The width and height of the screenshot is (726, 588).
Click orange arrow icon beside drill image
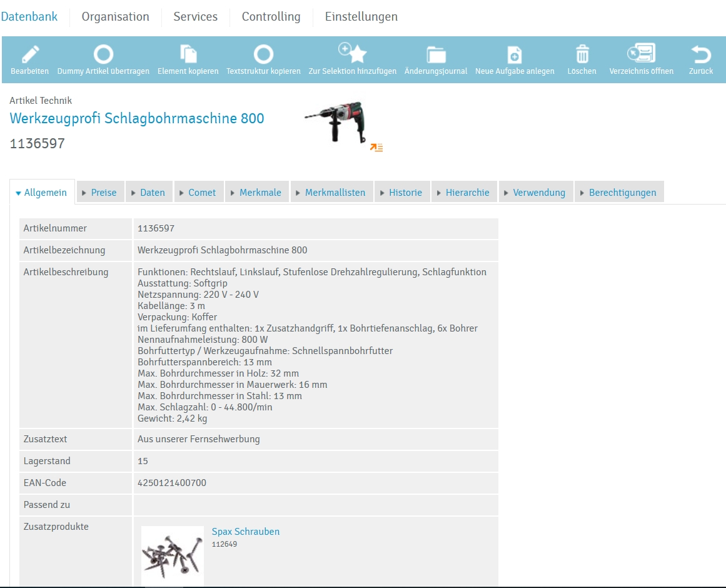(376, 148)
